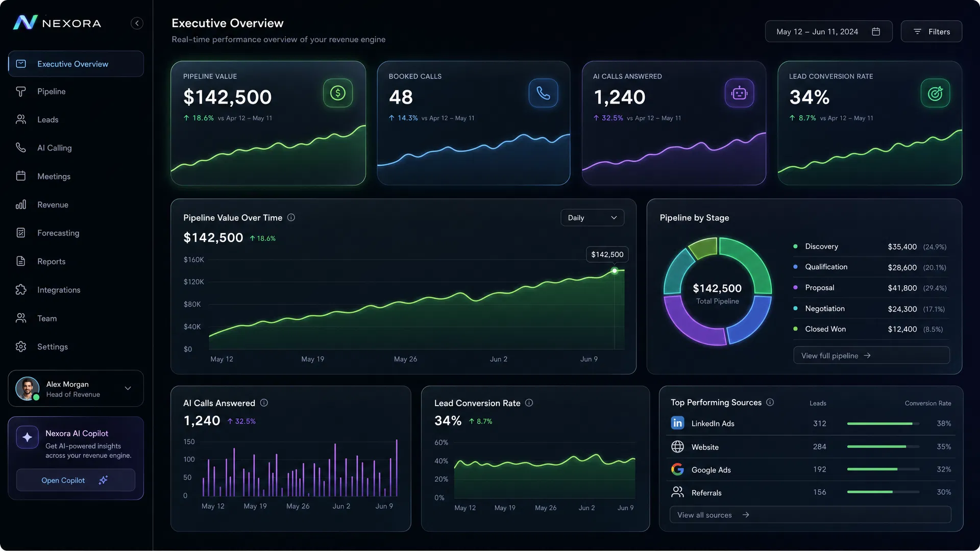Click the Leads people icon in sidebar
This screenshot has width=980, height=551.
point(21,119)
